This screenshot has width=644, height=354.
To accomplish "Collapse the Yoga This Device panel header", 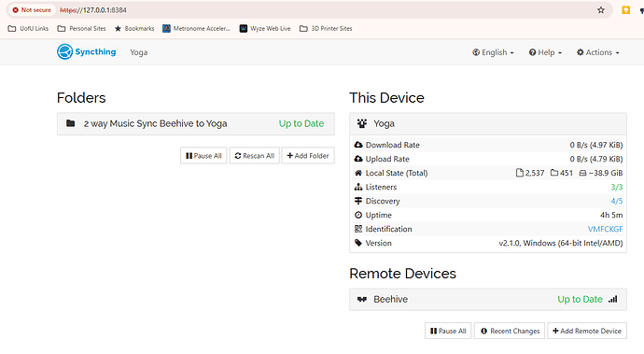I will coord(488,123).
